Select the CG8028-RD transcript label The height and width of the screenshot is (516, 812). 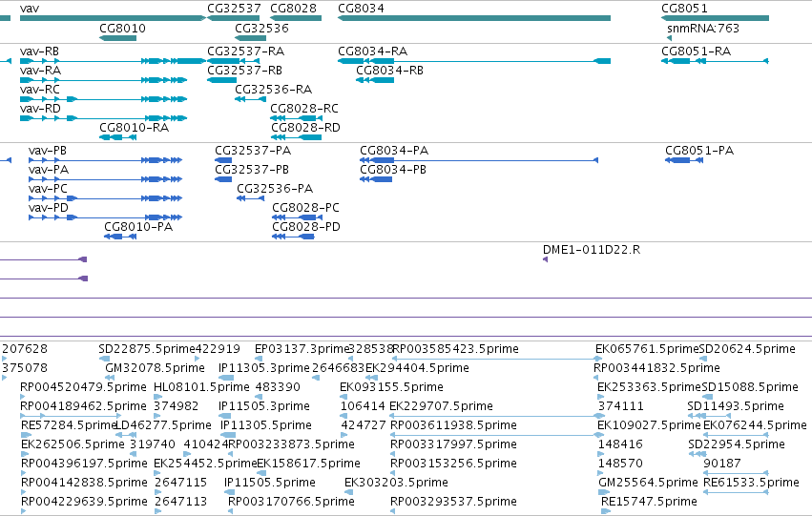click(305, 127)
